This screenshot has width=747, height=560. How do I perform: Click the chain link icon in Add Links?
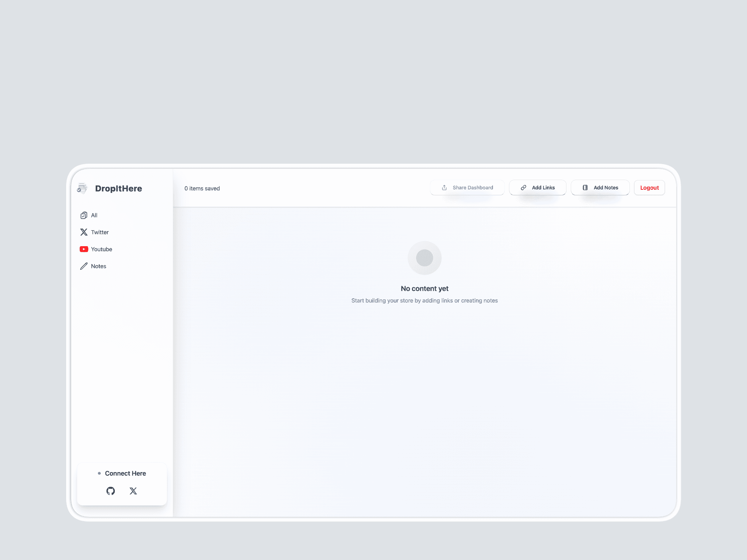tap(524, 188)
